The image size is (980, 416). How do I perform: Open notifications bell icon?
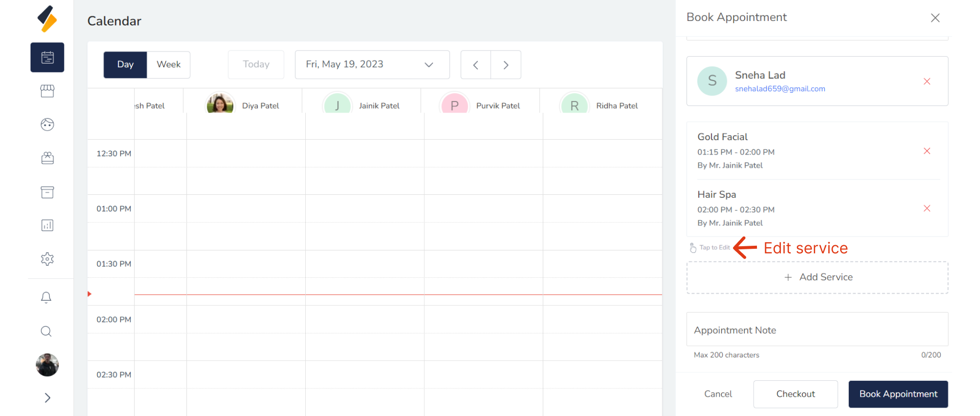(x=46, y=298)
